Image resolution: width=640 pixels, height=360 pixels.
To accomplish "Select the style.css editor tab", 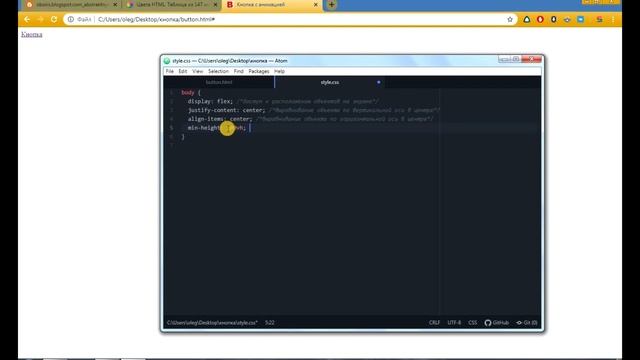I will [329, 82].
